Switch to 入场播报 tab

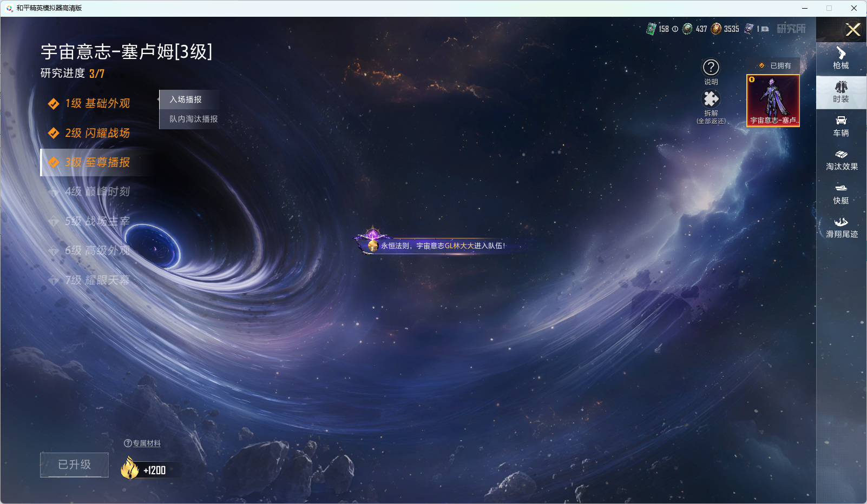[x=186, y=100]
